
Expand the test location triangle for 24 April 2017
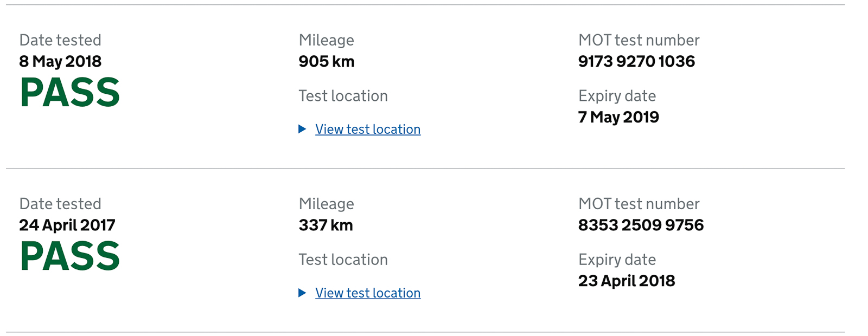pyautogui.click(x=302, y=293)
